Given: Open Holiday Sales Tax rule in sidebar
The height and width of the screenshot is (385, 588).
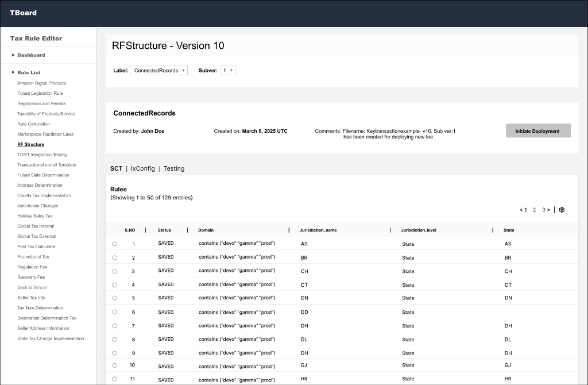Looking at the screenshot, I should 34,216.
